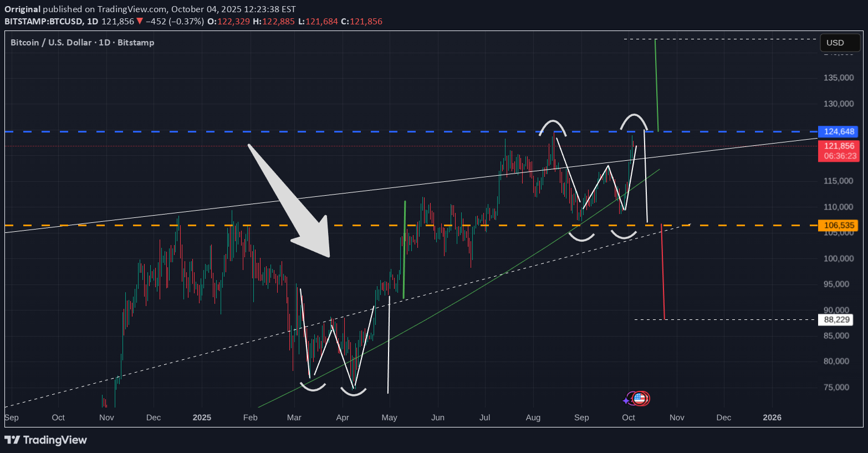Click the Bitcoin / U.S. Dollar chart title
This screenshot has height=453, width=868.
(x=52, y=43)
